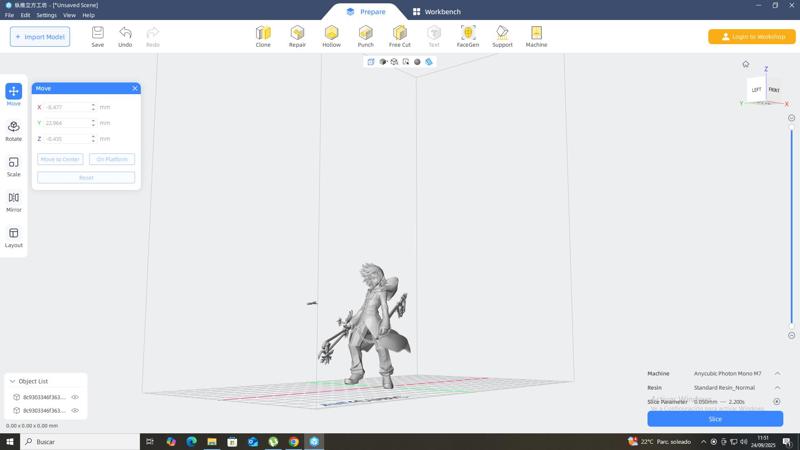Viewport: 800px width, 450px height.
Task: Click the Z position input field
Action: click(67, 139)
